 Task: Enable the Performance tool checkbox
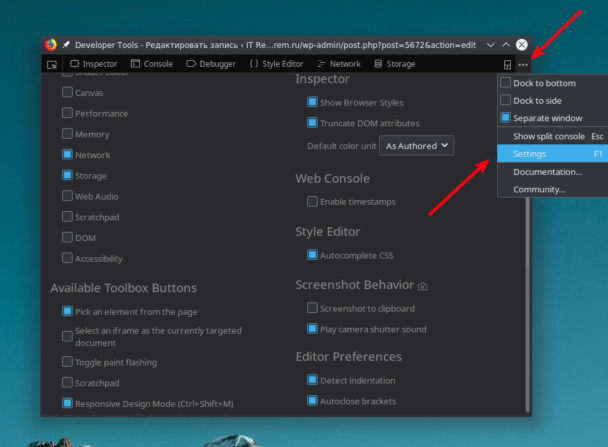point(67,113)
